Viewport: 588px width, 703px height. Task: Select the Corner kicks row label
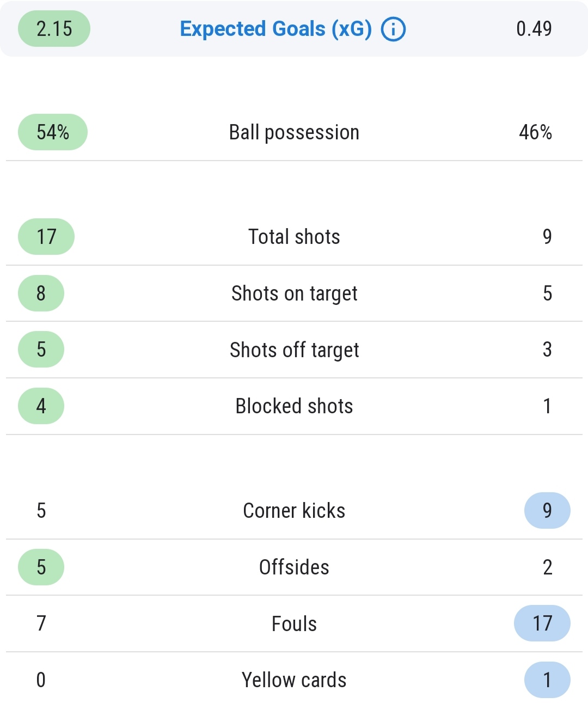[294, 511]
